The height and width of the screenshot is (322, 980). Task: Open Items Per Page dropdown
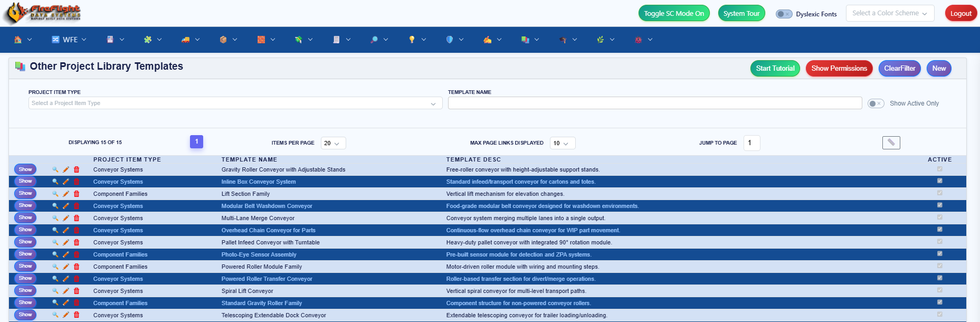pyautogui.click(x=334, y=143)
